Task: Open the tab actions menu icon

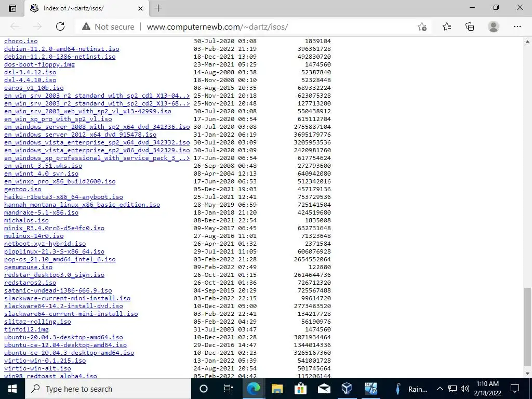Action: pyautogui.click(x=12, y=8)
